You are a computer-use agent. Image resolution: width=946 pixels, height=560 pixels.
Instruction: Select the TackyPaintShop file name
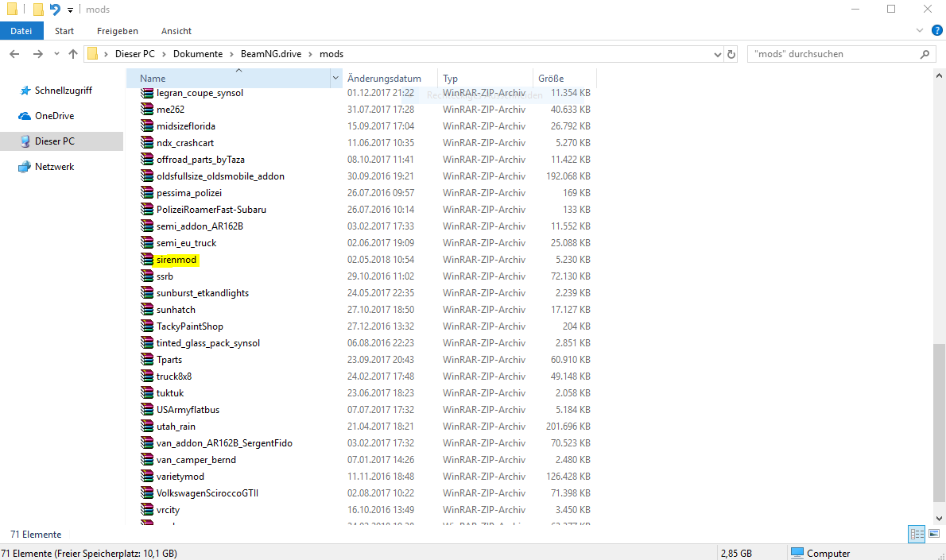(x=190, y=326)
